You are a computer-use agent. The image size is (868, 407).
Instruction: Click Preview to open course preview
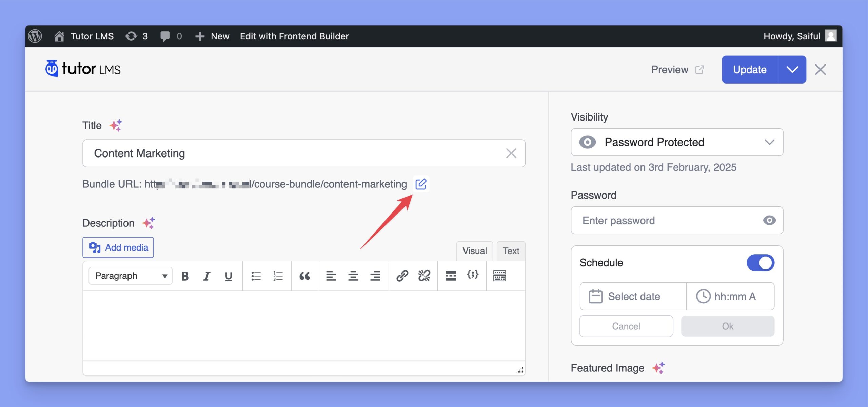pos(676,69)
